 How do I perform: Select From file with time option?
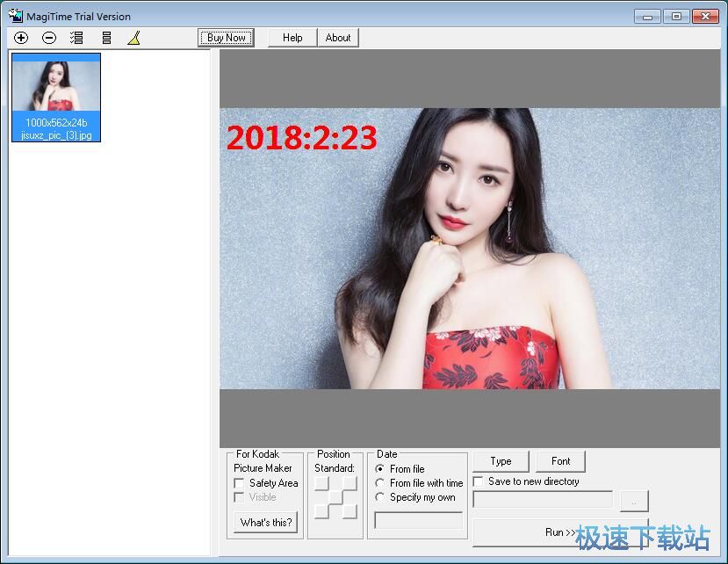pyautogui.click(x=379, y=483)
